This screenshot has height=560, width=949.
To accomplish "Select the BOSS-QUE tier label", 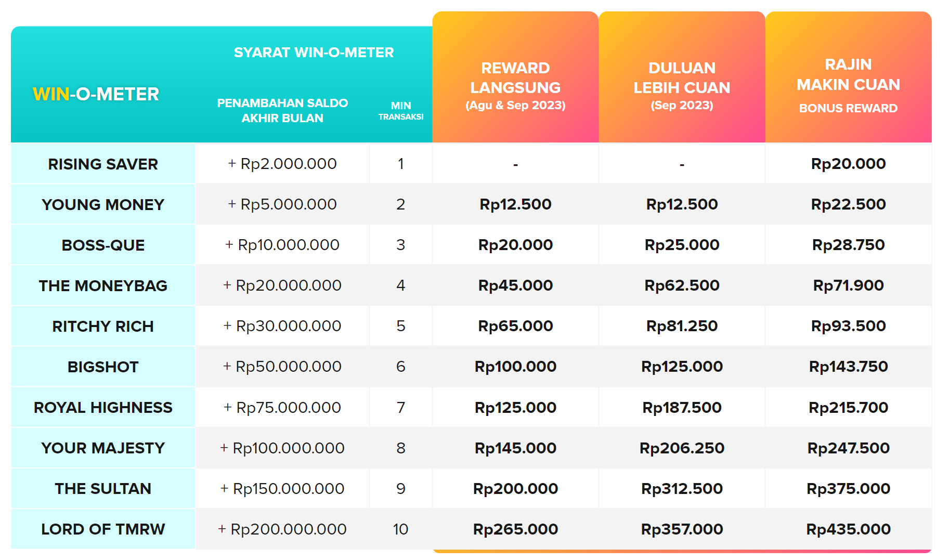I will [103, 245].
